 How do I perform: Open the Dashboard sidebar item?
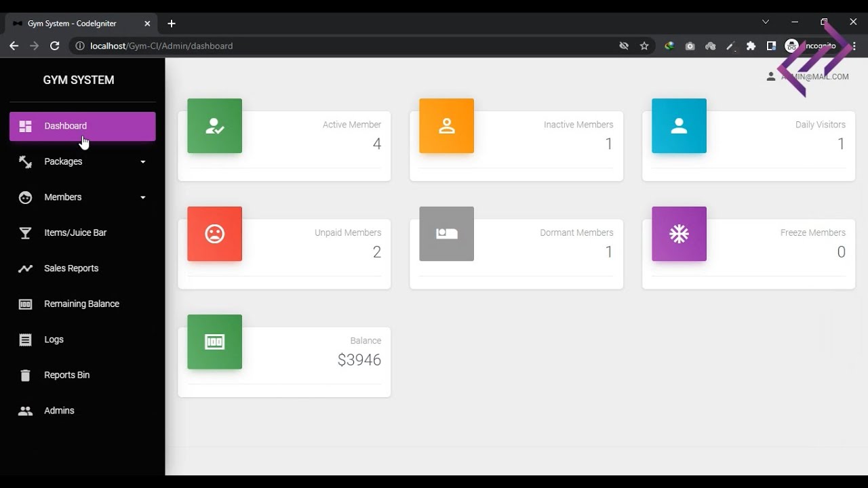coord(82,126)
